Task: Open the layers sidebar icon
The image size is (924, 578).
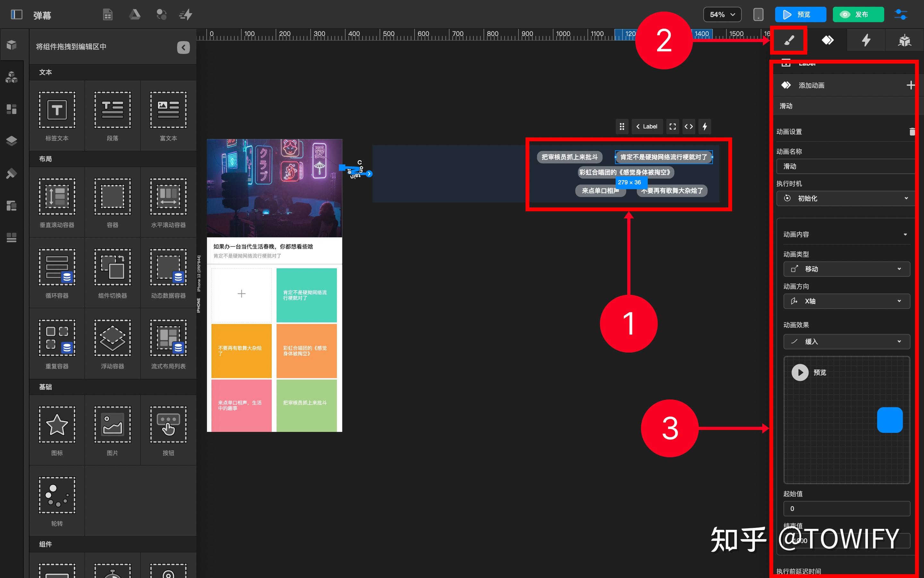Action: pyautogui.click(x=12, y=141)
